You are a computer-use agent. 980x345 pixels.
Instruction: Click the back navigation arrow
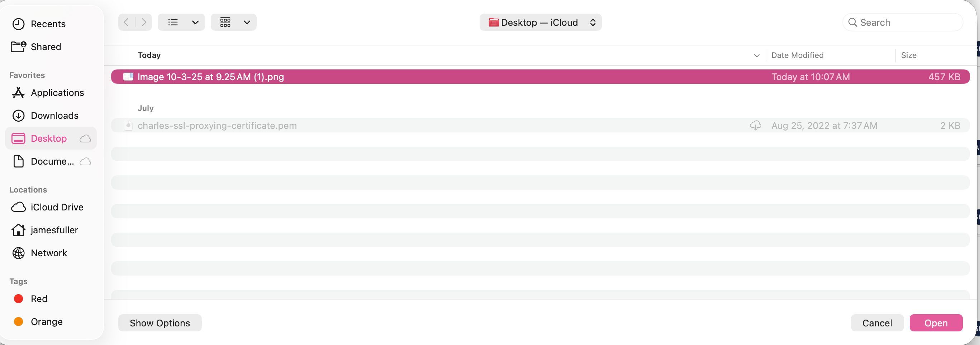(126, 23)
